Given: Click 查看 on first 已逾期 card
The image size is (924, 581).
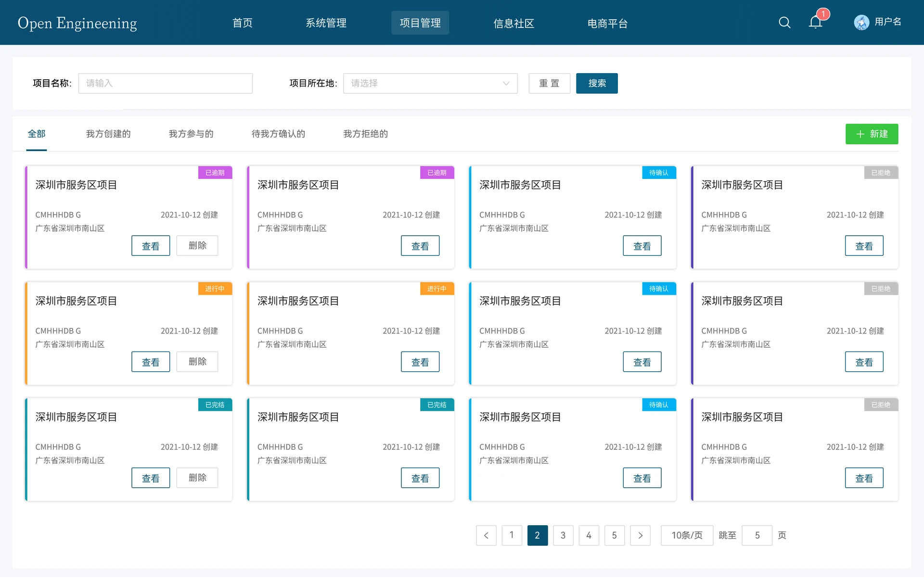Looking at the screenshot, I should pyautogui.click(x=151, y=246).
